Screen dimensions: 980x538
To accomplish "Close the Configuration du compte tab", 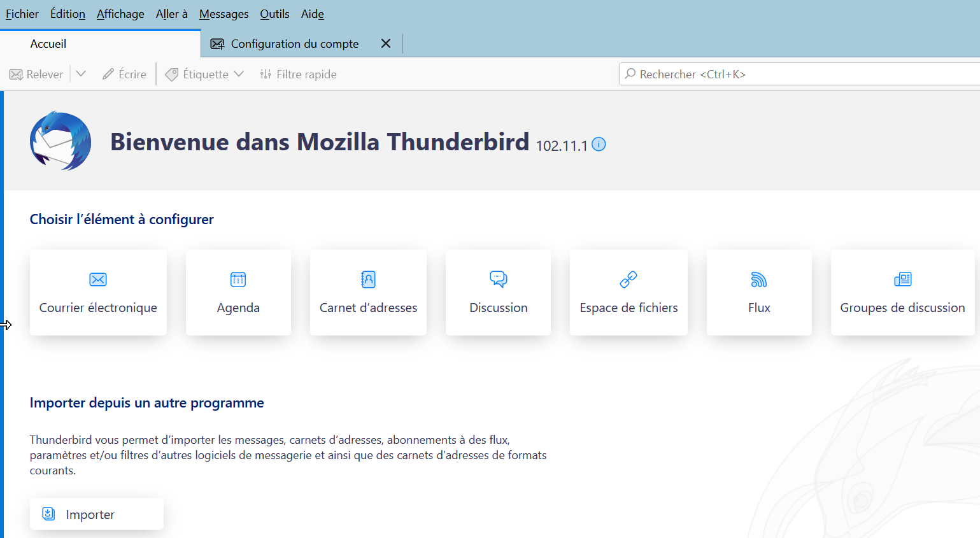I will coord(386,43).
